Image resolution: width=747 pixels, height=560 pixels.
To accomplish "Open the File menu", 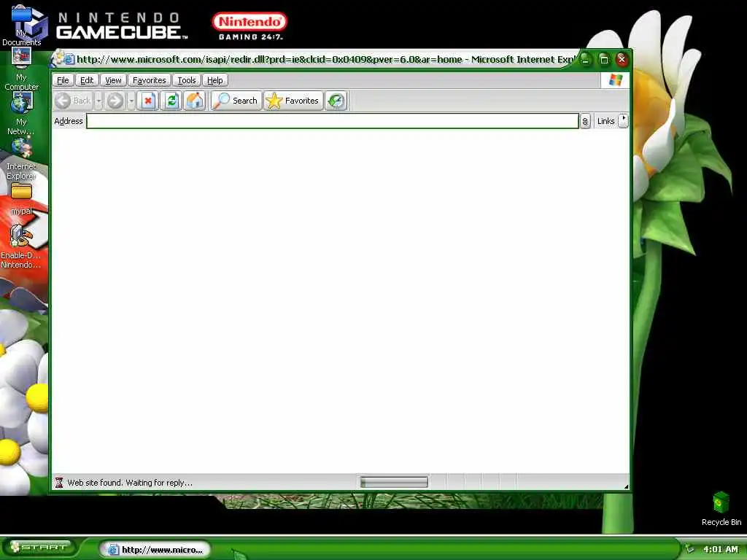I will pyautogui.click(x=63, y=80).
